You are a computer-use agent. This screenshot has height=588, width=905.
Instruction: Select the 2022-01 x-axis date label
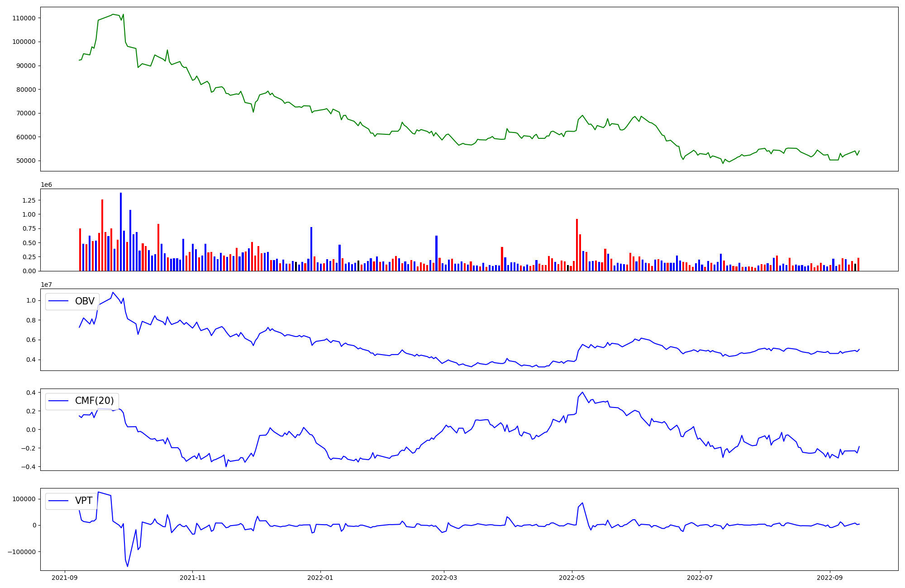[320, 578]
